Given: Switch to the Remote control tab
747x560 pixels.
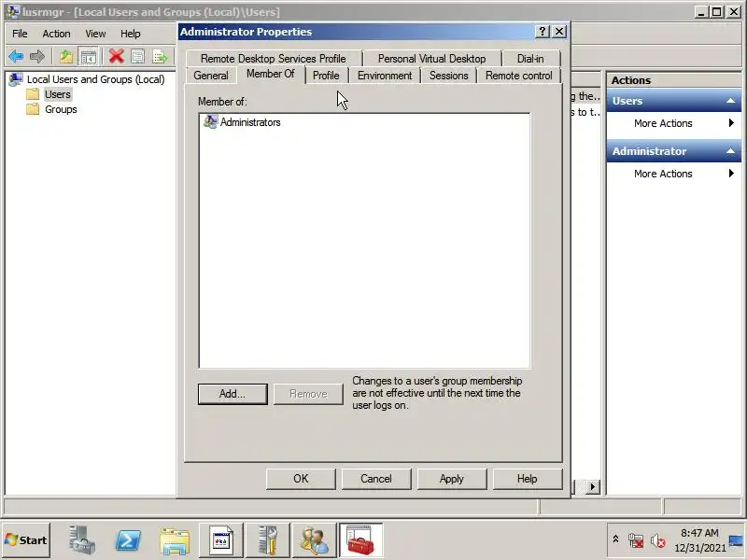Looking at the screenshot, I should [x=519, y=76].
